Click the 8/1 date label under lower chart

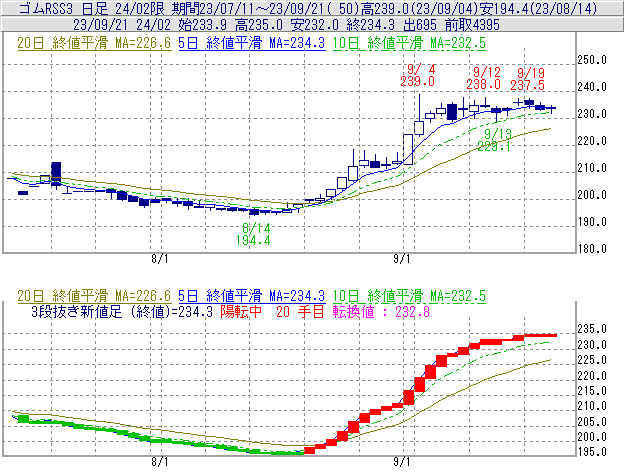(160, 462)
